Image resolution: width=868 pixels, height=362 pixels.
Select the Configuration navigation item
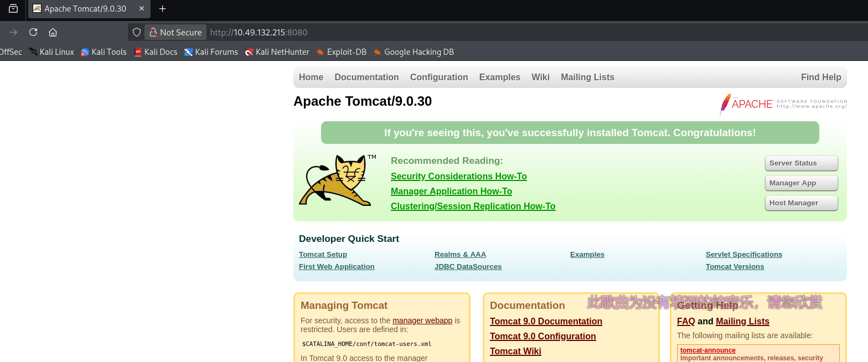pos(439,77)
